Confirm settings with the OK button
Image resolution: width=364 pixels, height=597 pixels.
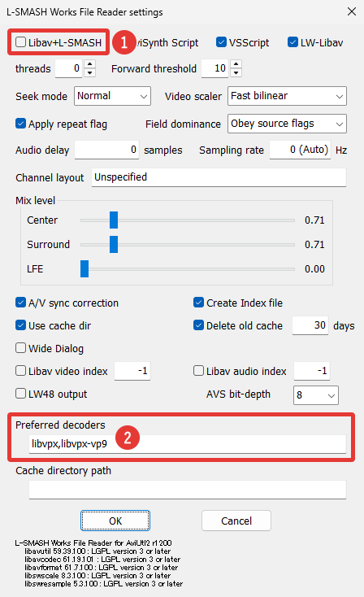115,521
